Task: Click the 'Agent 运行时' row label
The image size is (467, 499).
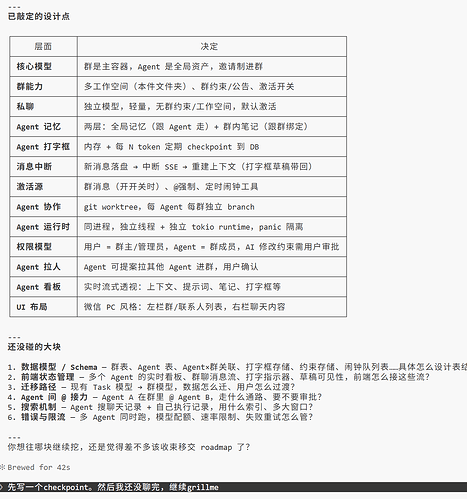Action: [43, 227]
